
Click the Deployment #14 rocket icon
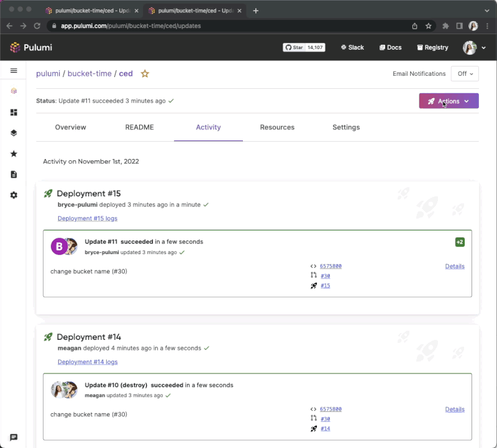tap(48, 337)
